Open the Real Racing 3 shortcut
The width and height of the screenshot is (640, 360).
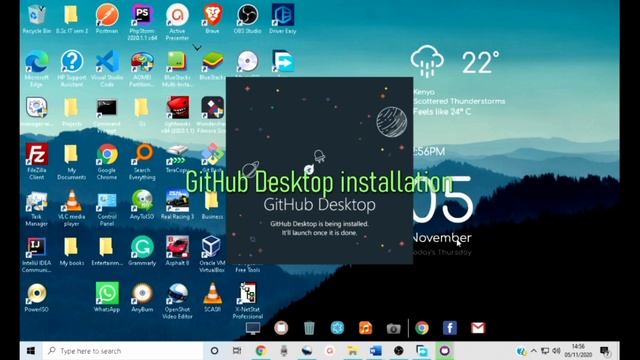point(177,204)
